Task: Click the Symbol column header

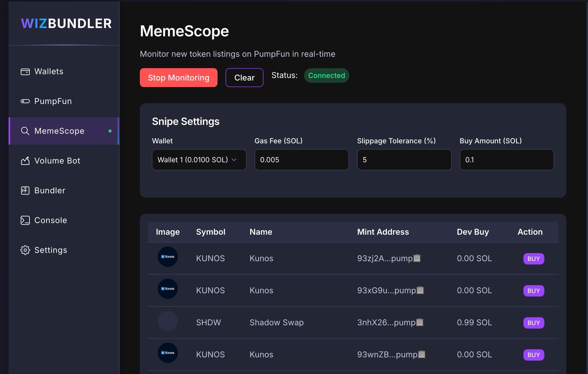Action: [x=211, y=232]
